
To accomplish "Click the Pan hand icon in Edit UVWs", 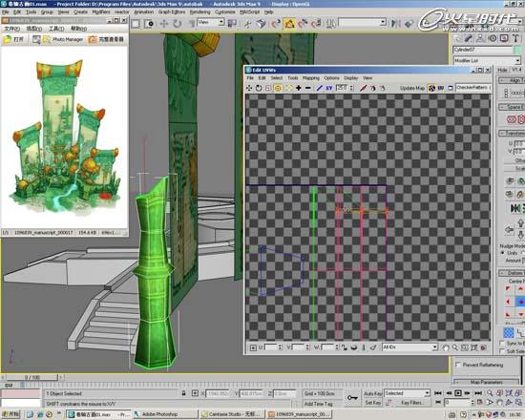I will click(x=446, y=347).
